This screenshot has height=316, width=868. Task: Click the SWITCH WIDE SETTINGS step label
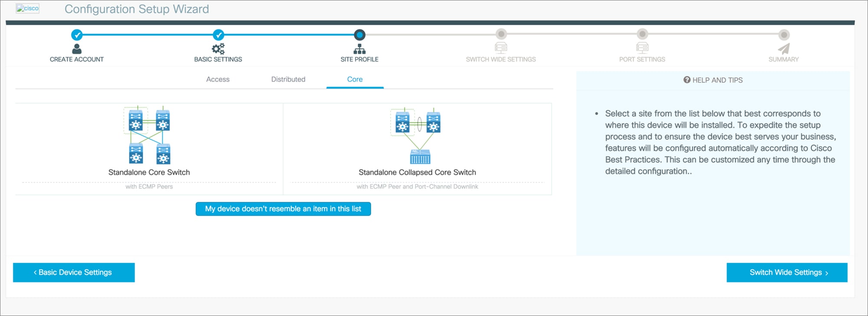coord(501,59)
